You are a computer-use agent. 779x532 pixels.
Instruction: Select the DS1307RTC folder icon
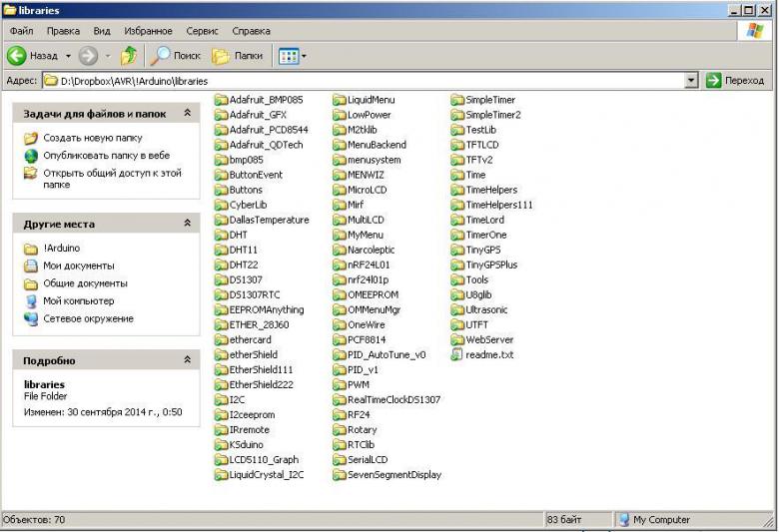(221, 295)
